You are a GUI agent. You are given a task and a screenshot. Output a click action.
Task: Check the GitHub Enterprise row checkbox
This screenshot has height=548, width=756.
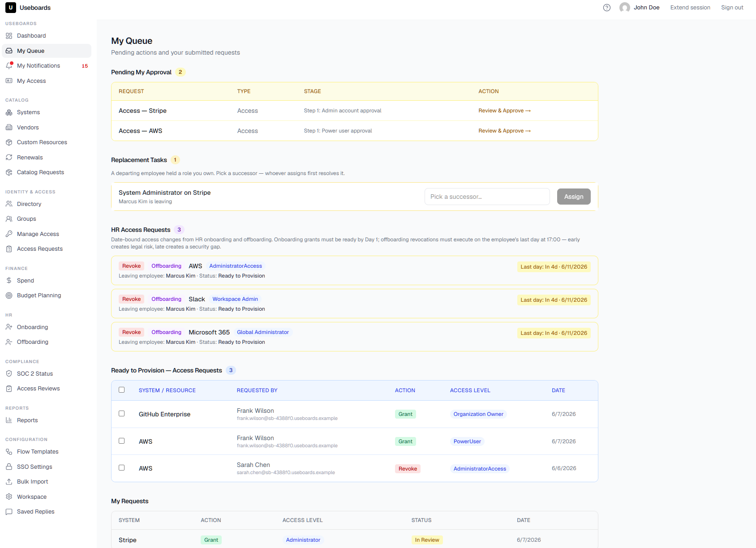pyautogui.click(x=121, y=414)
